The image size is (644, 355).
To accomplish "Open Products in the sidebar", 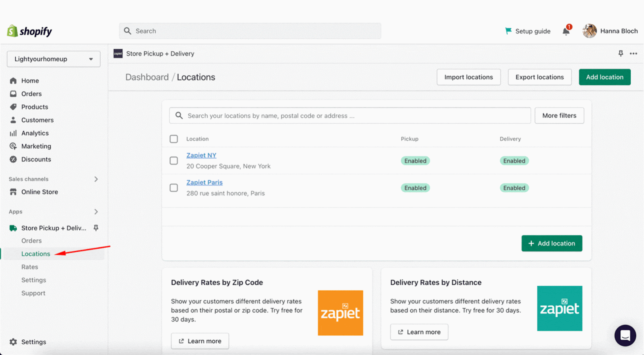I will click(35, 107).
